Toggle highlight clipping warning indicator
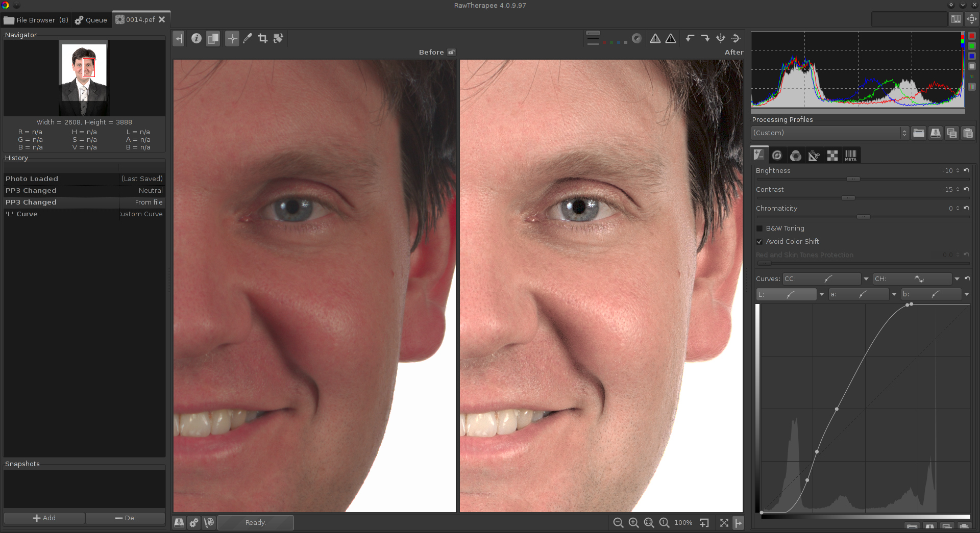 (x=671, y=38)
